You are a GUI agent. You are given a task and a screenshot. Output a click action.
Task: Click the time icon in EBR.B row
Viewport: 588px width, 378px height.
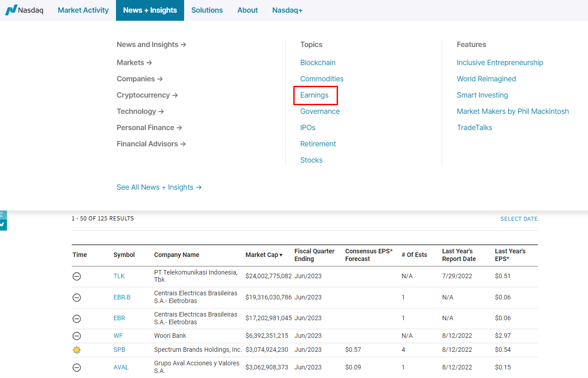click(77, 297)
